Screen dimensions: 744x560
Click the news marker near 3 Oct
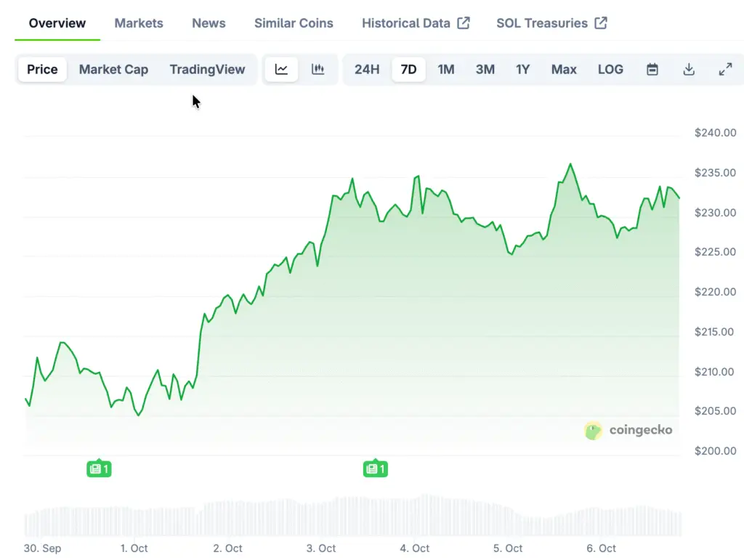(375, 468)
